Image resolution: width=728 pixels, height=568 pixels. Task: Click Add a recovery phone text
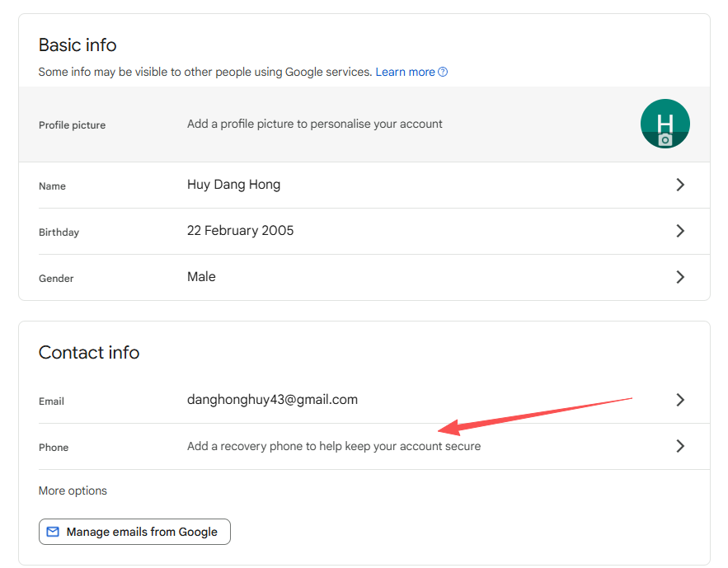[333, 445]
